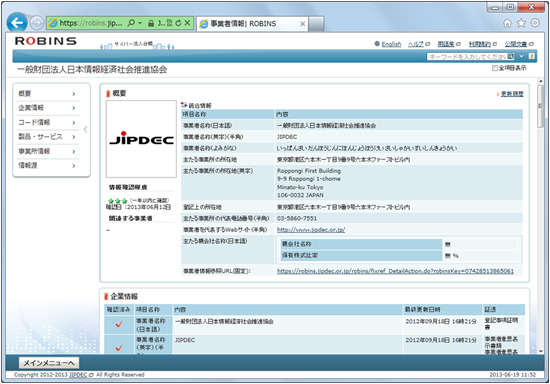Screen dimensions: 550x384
Task: Switch language via English link
Action: point(391,44)
